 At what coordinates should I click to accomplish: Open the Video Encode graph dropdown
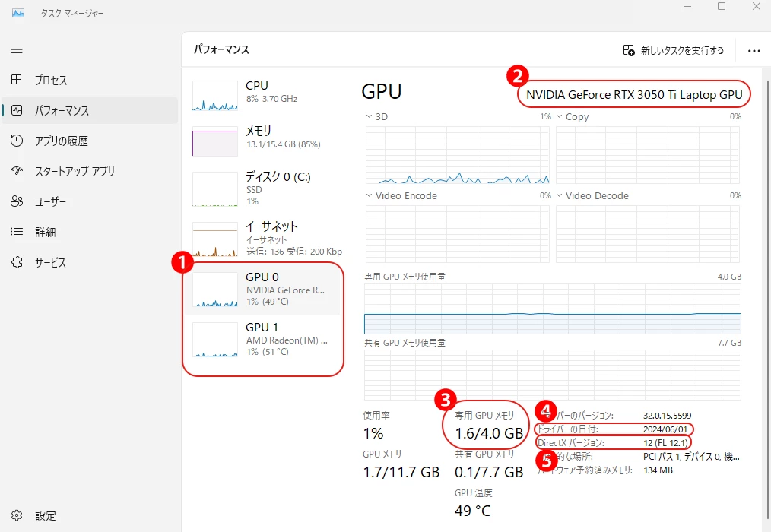(369, 195)
